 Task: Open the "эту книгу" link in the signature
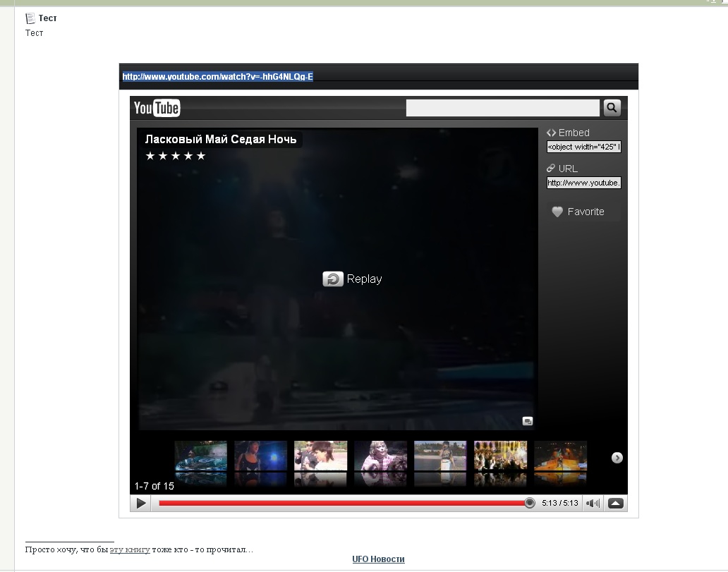point(130,549)
